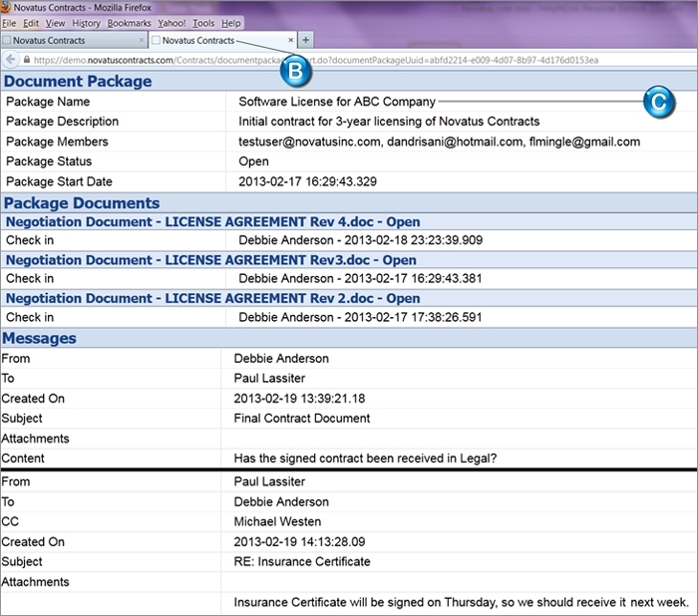This screenshot has width=698, height=616.
Task: Click the Content label in first message
Action: [23, 459]
